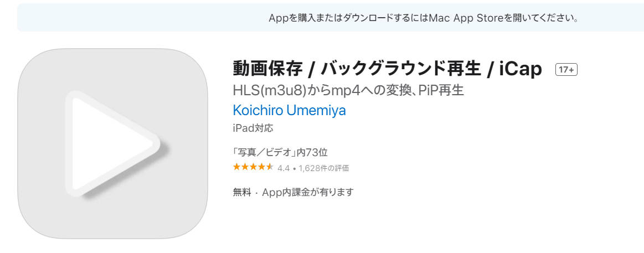Screen dimensions: 644x253
Task: Click the バックグラウンド再生 text in title
Action: coord(401,69)
